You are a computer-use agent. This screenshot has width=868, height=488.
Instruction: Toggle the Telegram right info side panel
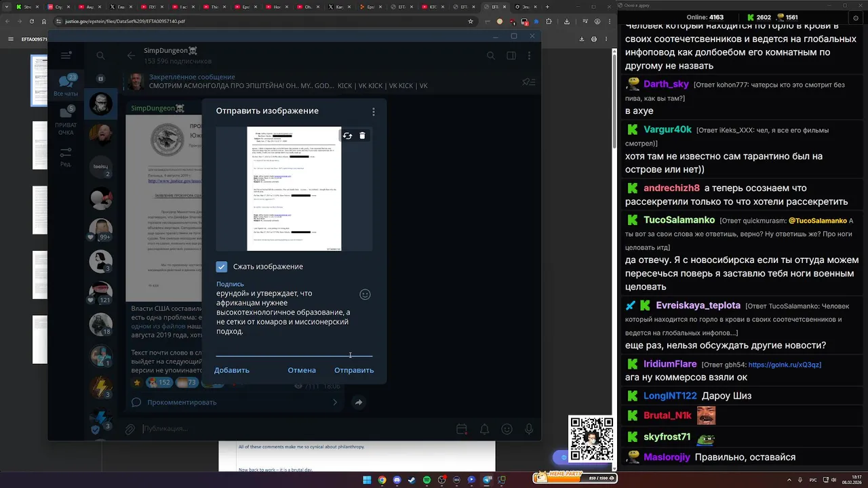click(x=511, y=56)
